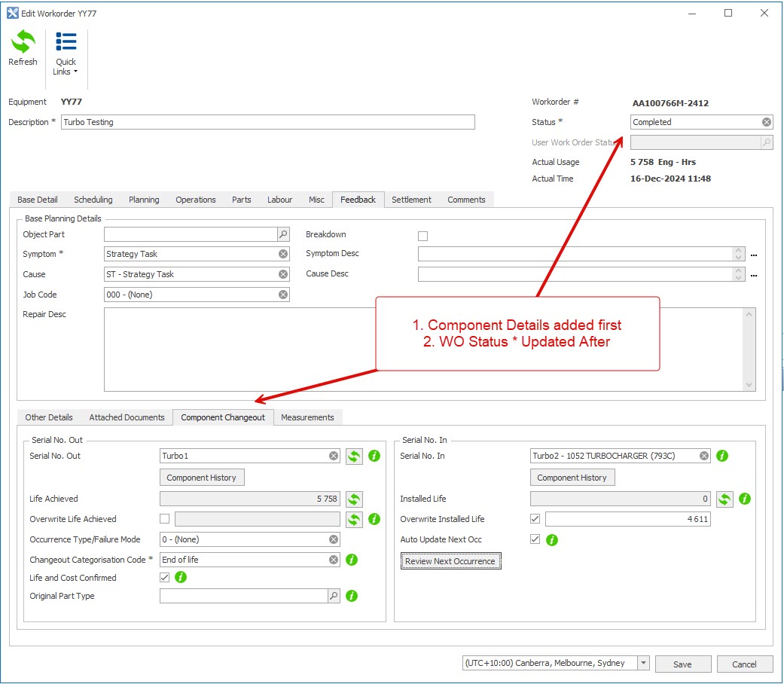This screenshot has height=684, width=784.
Task: Click the Original Part Type search icon
Action: pos(334,596)
